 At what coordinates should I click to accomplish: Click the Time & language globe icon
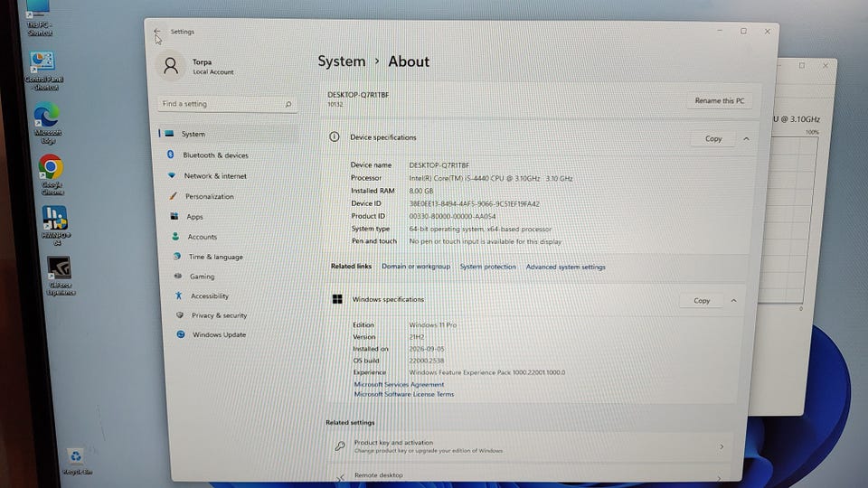[x=176, y=256]
